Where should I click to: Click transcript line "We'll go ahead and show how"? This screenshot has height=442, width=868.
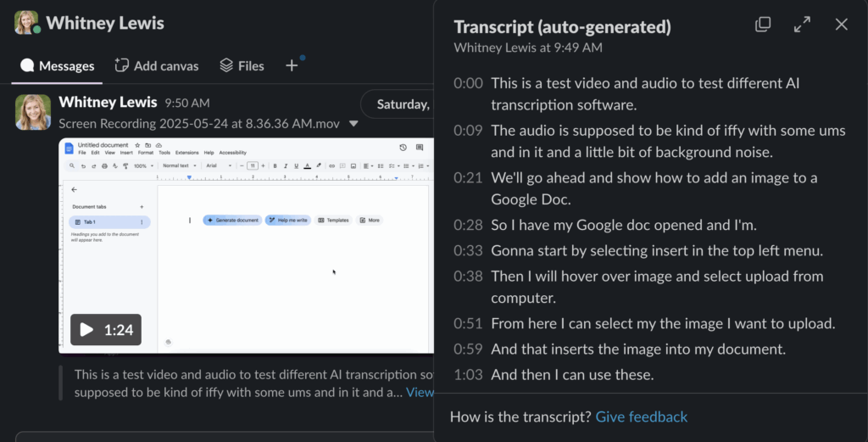tap(654, 188)
